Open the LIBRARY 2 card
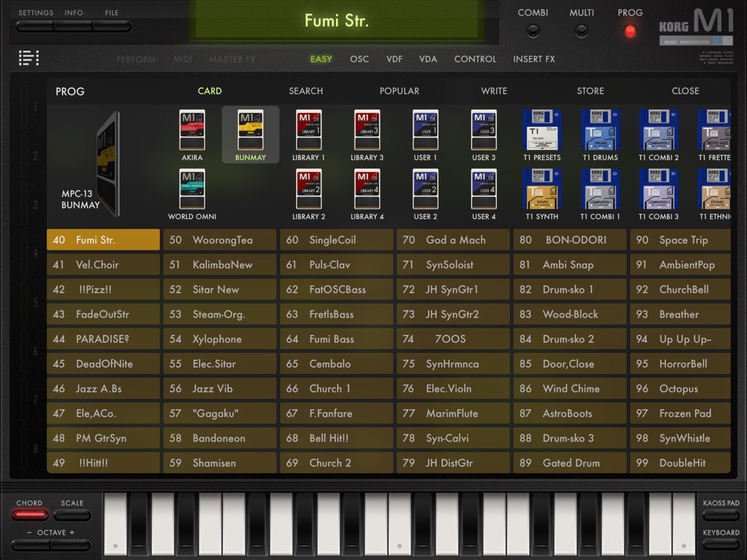 (309, 194)
